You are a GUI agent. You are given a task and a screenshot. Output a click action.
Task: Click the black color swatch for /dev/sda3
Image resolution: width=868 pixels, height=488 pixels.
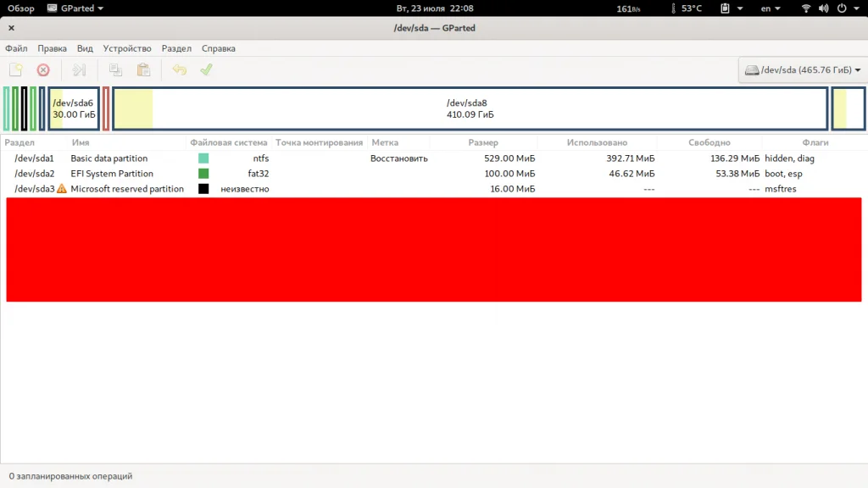point(203,189)
